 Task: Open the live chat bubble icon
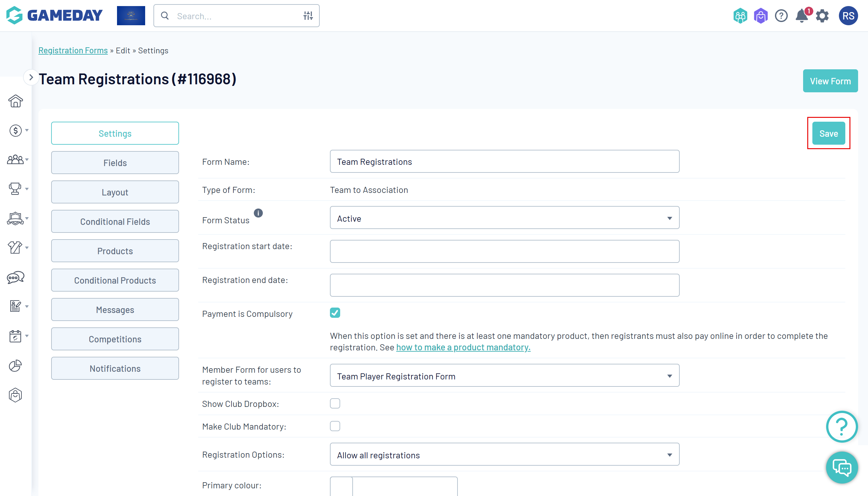click(x=841, y=467)
